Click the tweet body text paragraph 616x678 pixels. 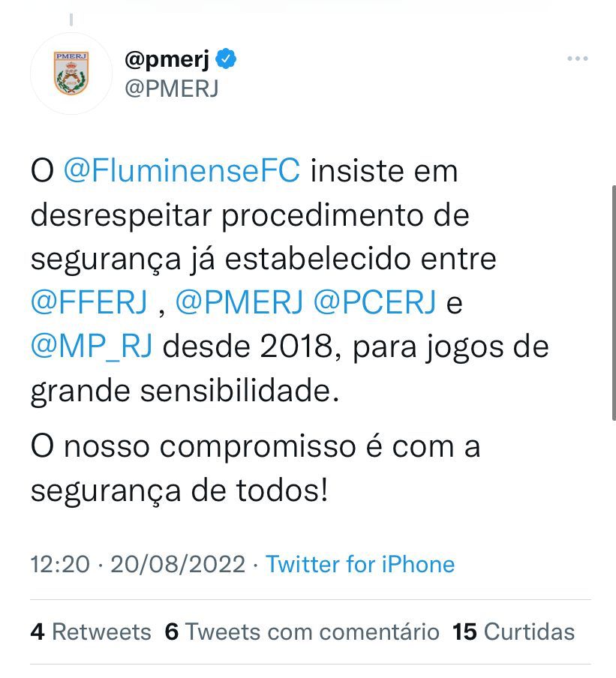pyautogui.click(x=290, y=280)
